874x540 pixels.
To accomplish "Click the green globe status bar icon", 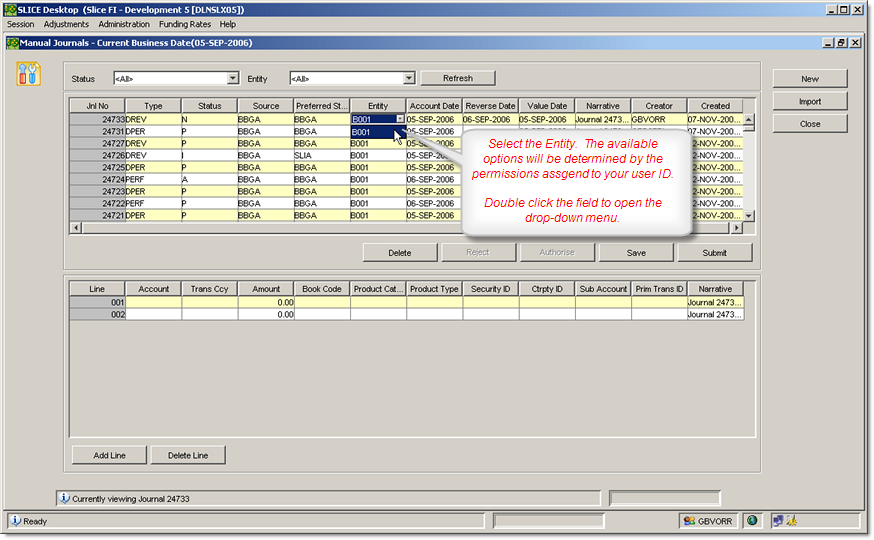I will point(752,520).
